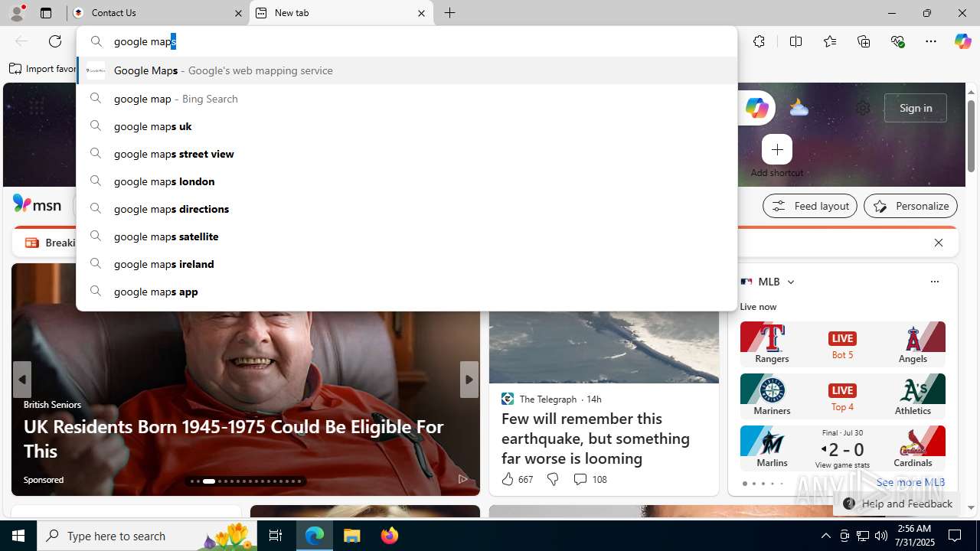Image resolution: width=980 pixels, height=551 pixels.
Task: Open File Explorer from the taskbar
Action: click(352, 536)
